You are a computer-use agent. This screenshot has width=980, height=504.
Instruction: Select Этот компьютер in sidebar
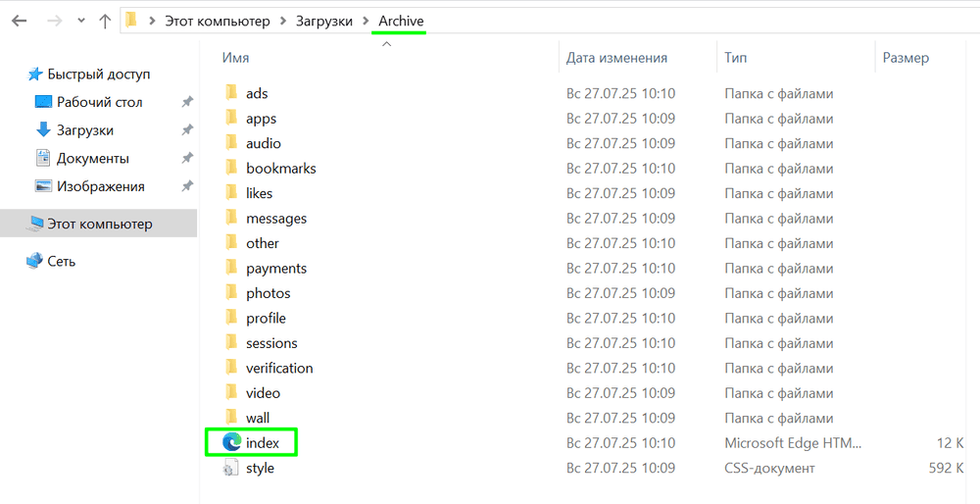click(100, 224)
